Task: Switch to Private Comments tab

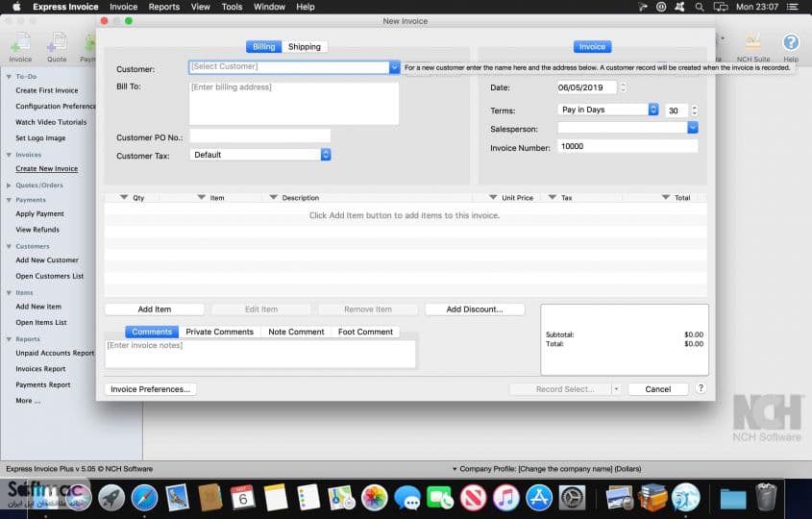Action: coord(219,332)
